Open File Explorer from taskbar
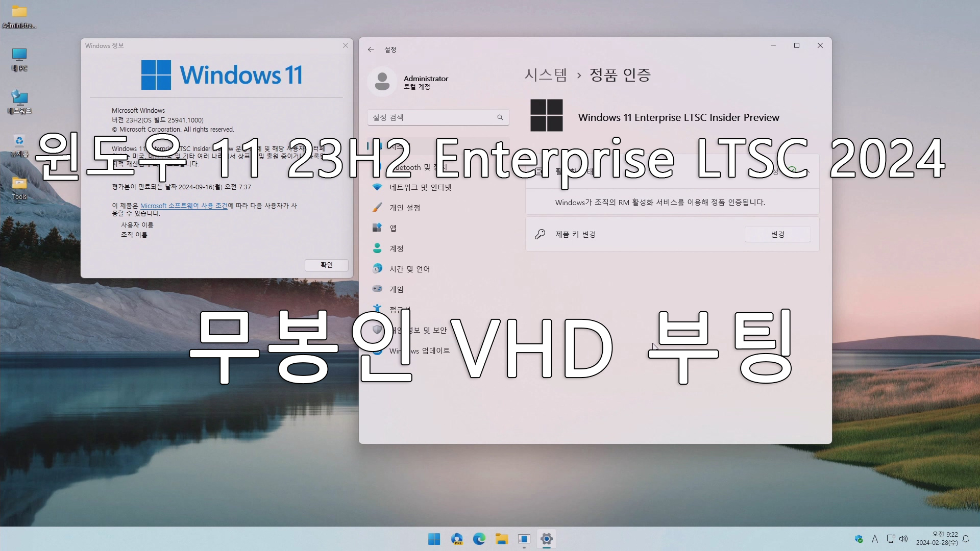Image resolution: width=980 pixels, height=551 pixels. (x=501, y=539)
